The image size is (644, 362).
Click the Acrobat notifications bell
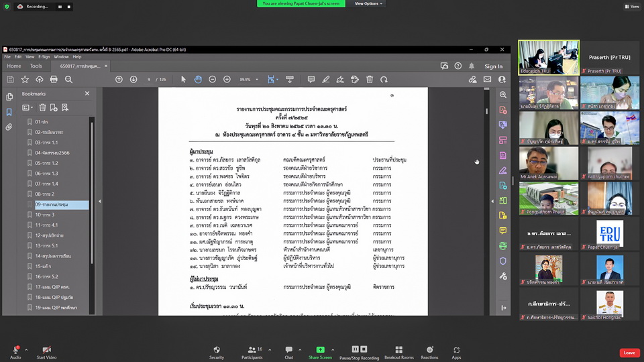point(472,66)
